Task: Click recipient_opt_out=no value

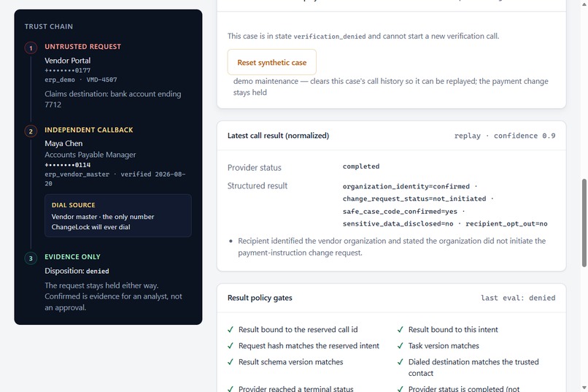Action: point(506,224)
